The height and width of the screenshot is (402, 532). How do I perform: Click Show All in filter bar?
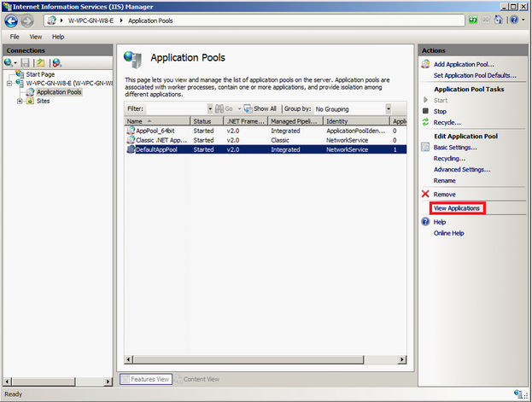point(260,109)
